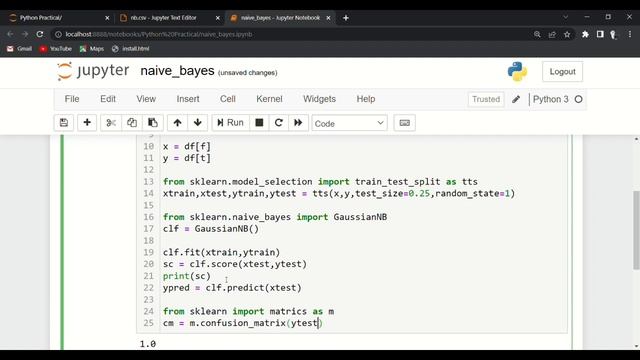Open the Maps bookmark

92,49
